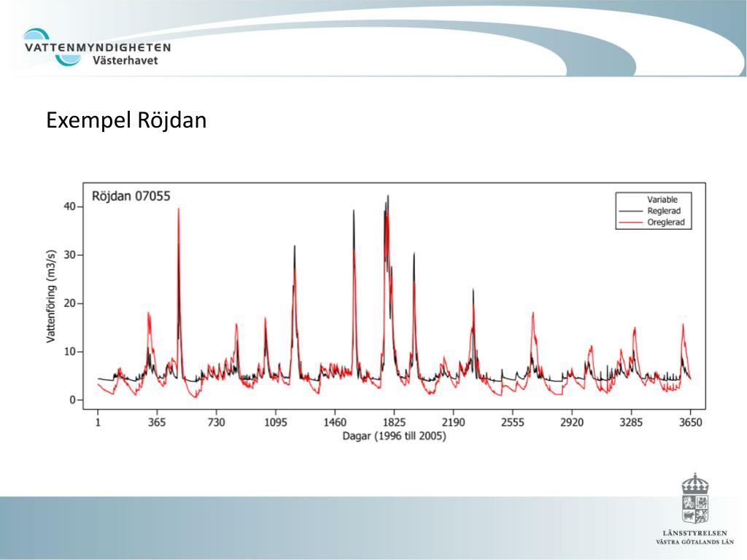Screen dimensions: 747x560
Task: Click the y-axis tick value 20
Action: pyautogui.click(x=69, y=303)
